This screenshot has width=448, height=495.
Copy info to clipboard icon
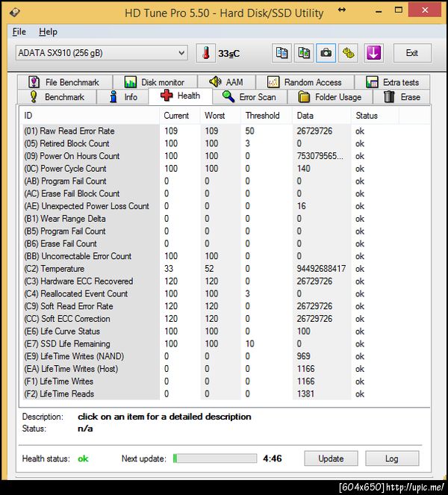click(x=281, y=53)
